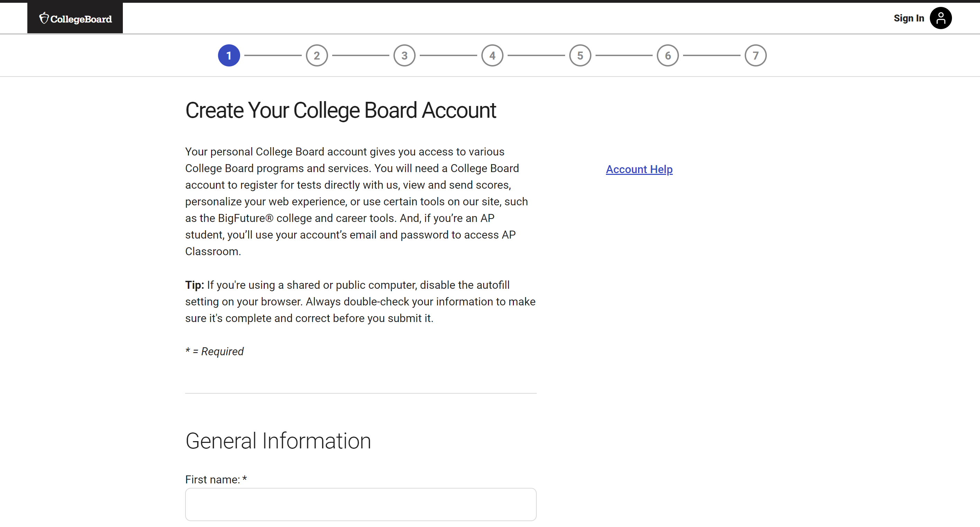Select step 4 in the progress bar

coord(492,56)
